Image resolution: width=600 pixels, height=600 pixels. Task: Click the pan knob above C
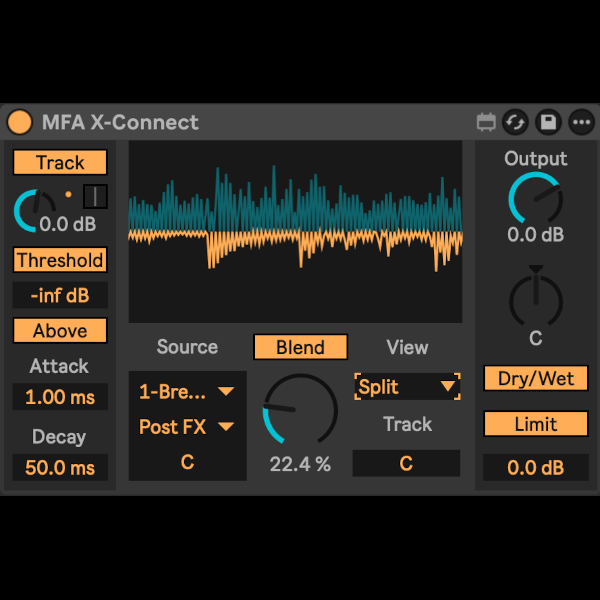tap(535, 297)
